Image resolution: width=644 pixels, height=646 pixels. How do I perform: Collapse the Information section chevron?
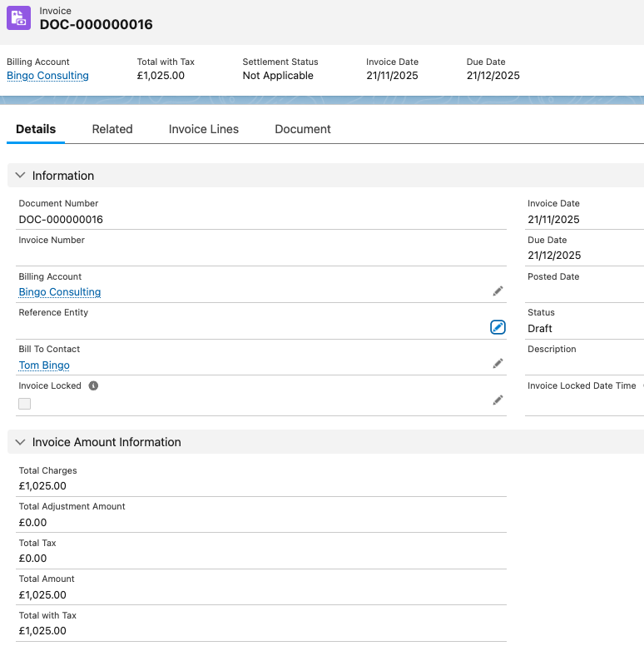(x=21, y=176)
